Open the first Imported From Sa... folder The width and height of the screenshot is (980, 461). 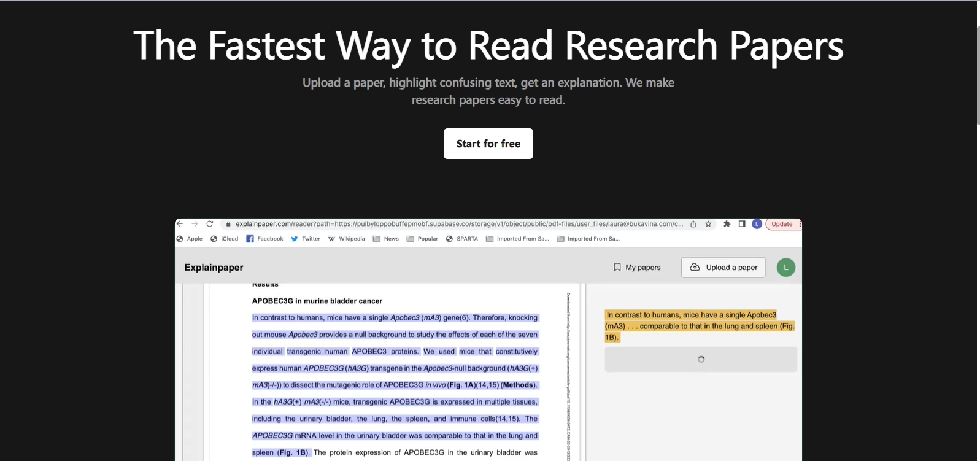point(517,239)
